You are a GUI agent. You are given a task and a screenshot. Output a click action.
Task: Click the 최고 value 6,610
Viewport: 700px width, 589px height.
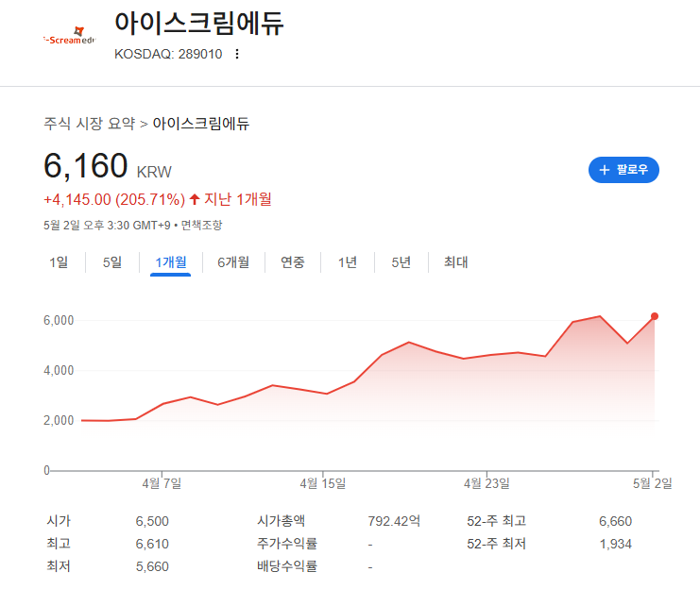coord(152,544)
